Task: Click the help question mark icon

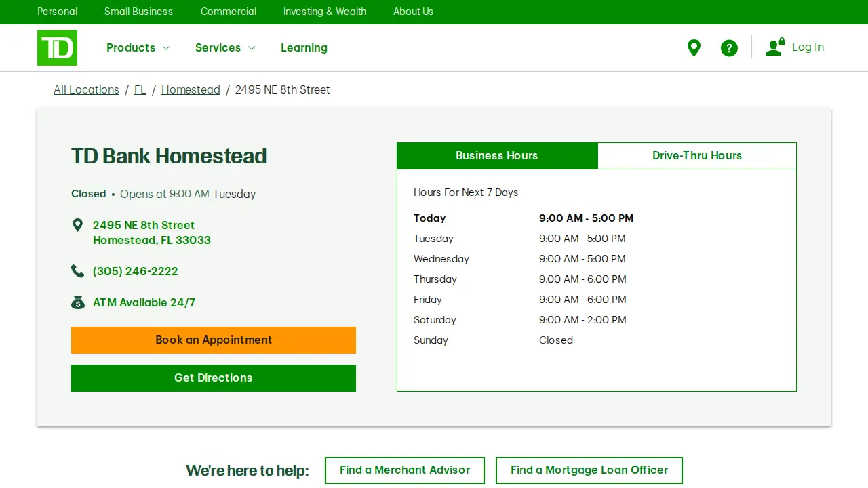Action: coord(729,48)
